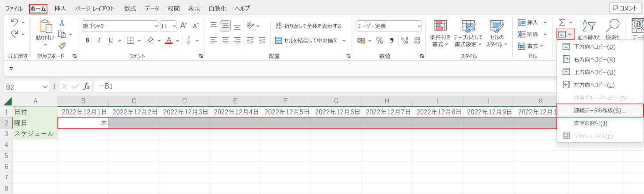Decrease decimal places
Viewport: 644px width, 194px height.
coord(416,40)
